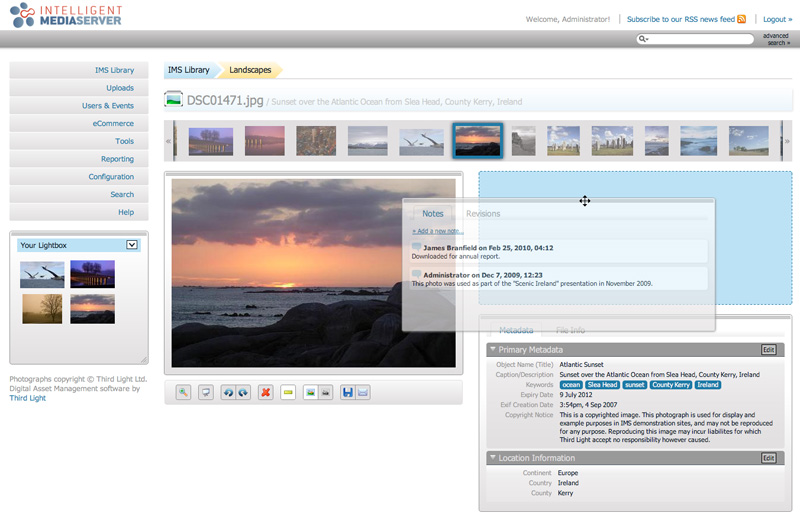The width and height of the screenshot is (800, 529).
Task: Click the Ireland keyword tag
Action: (708, 385)
